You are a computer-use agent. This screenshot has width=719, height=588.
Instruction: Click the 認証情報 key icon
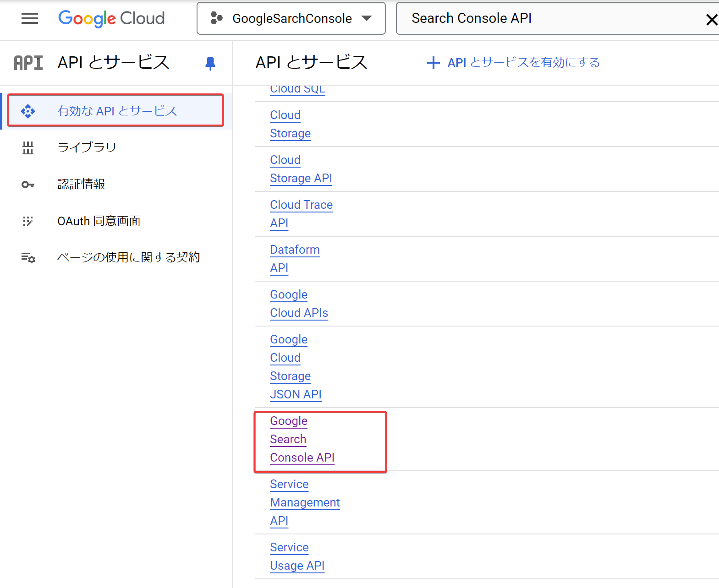click(28, 185)
